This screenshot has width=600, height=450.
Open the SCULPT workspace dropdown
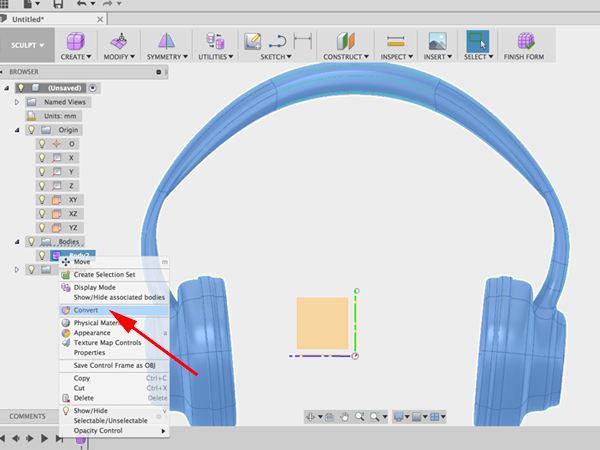(x=27, y=45)
